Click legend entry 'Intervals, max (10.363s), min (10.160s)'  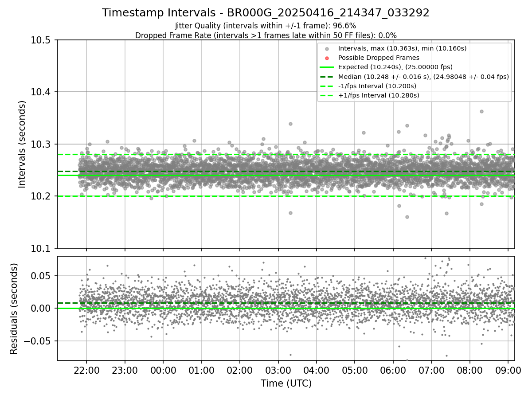coord(402,48)
